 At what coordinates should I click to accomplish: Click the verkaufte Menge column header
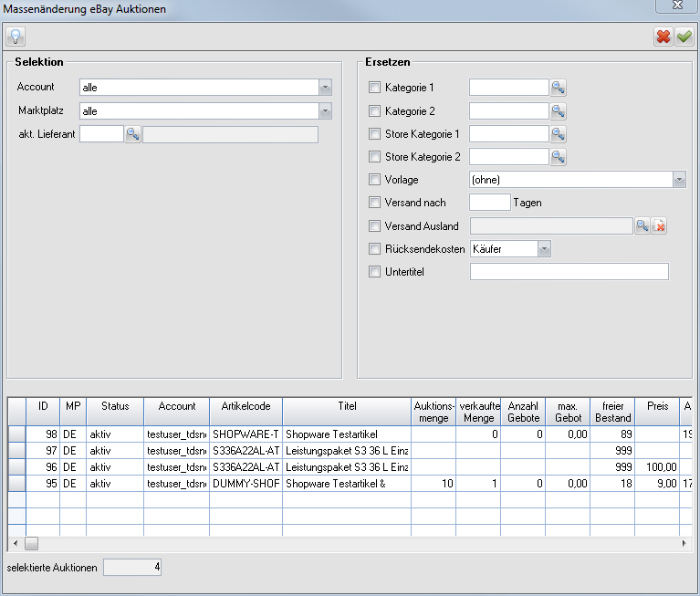[478, 412]
